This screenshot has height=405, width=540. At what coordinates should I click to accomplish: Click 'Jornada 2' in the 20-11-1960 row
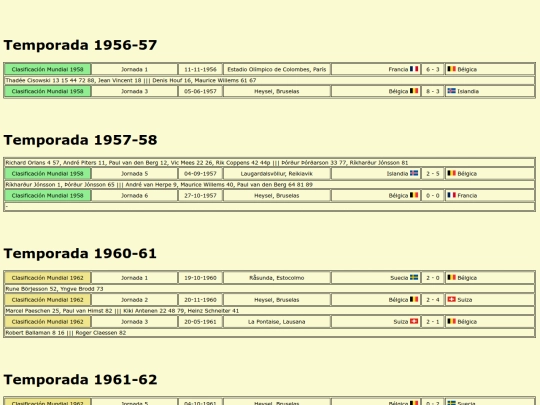click(x=134, y=300)
